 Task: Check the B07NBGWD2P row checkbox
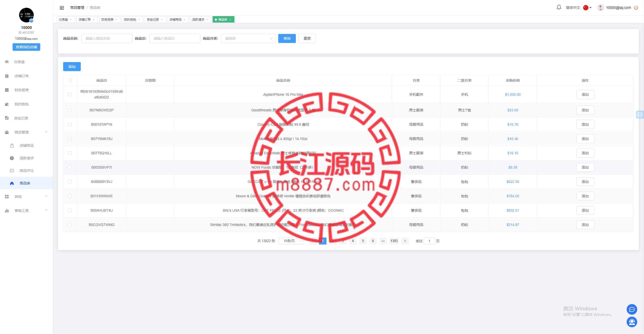(70, 110)
